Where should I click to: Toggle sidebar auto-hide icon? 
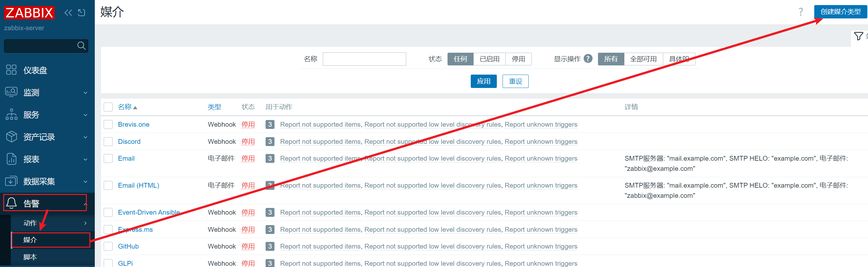(x=81, y=13)
